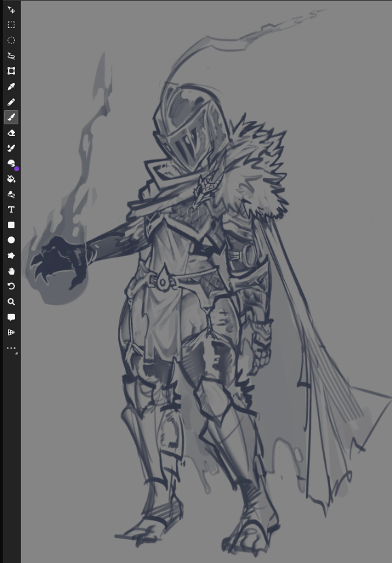Screen dimensions: 392x563
Task: Select the Eraser tool
Action: pos(11,133)
